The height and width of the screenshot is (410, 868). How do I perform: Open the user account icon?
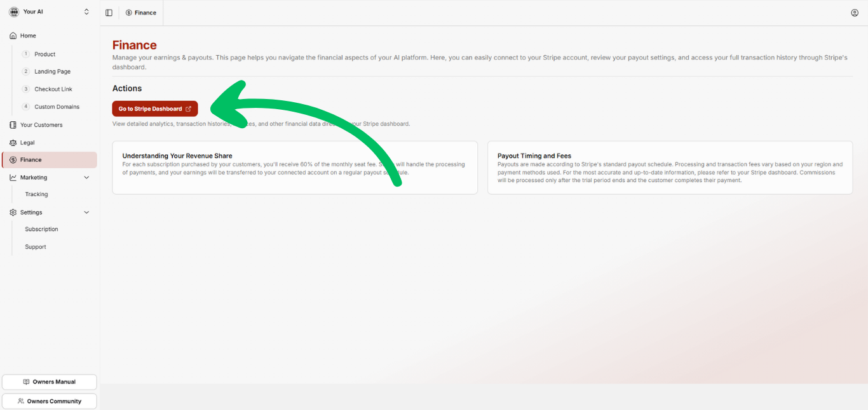(x=855, y=13)
